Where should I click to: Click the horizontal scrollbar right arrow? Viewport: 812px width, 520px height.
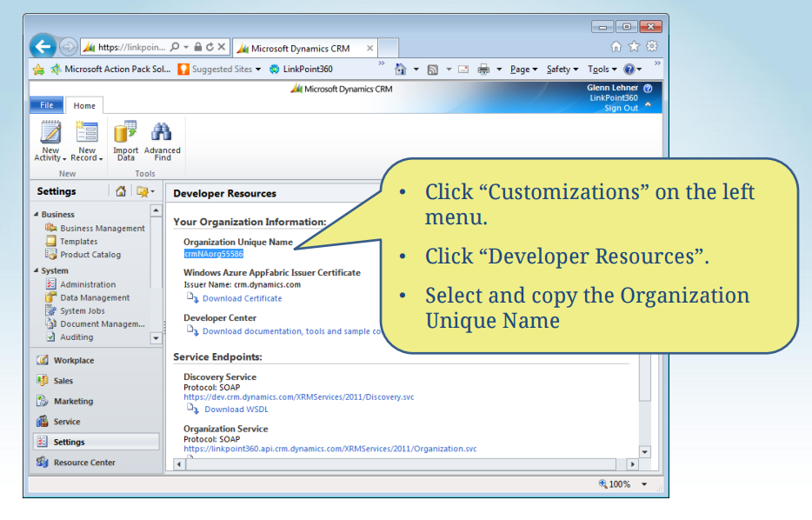632,464
